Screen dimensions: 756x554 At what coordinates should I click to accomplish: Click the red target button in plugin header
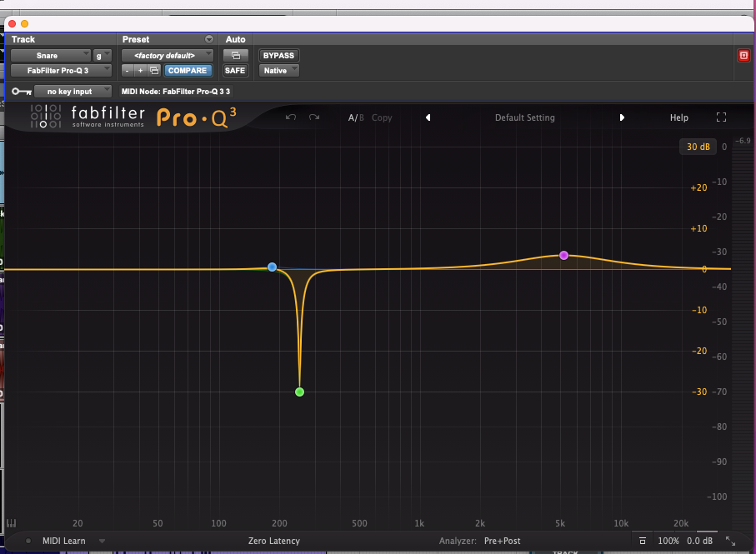coord(743,55)
